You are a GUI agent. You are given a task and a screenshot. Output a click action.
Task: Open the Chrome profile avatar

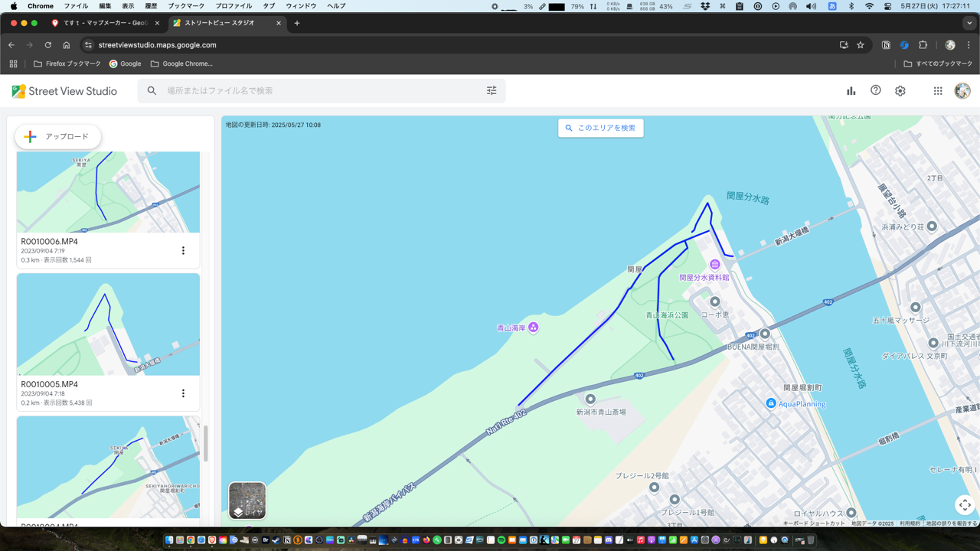(x=950, y=45)
